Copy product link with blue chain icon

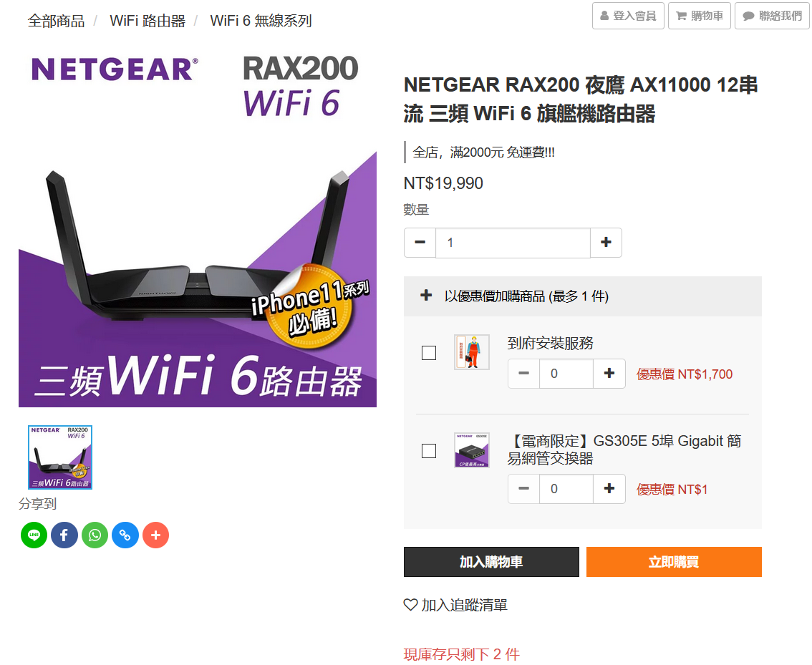click(x=125, y=535)
